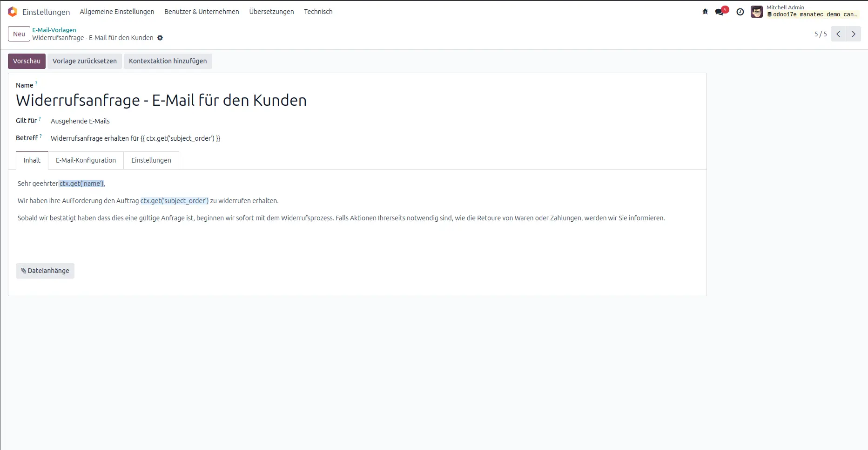Click Kontextaktion hinzufügen
868x450 pixels.
(168, 61)
